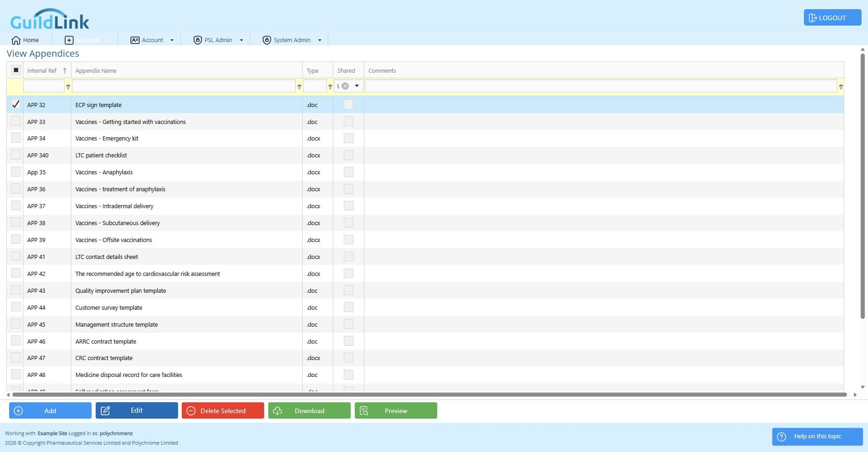Click the Comments filter input field

(x=601, y=86)
